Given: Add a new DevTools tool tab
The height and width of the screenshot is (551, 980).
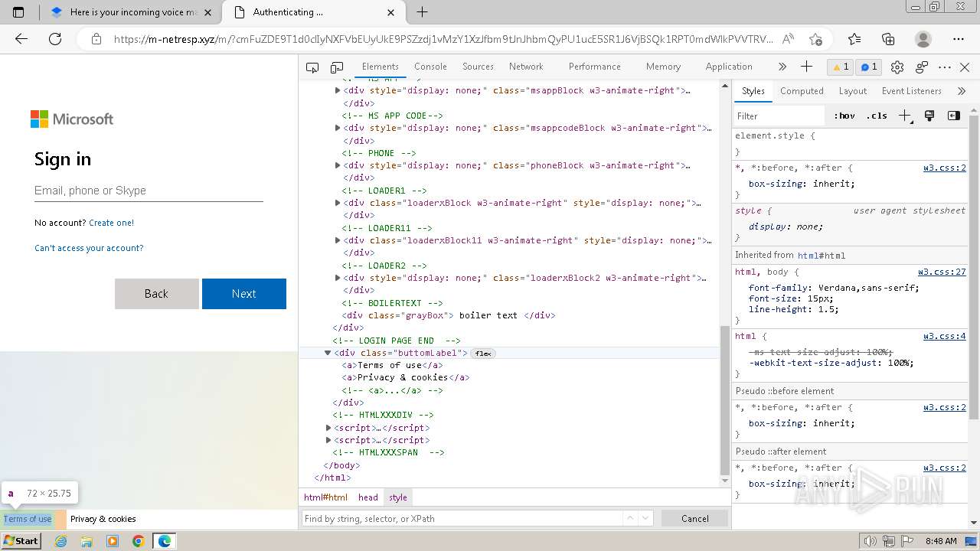Looking at the screenshot, I should [x=806, y=67].
